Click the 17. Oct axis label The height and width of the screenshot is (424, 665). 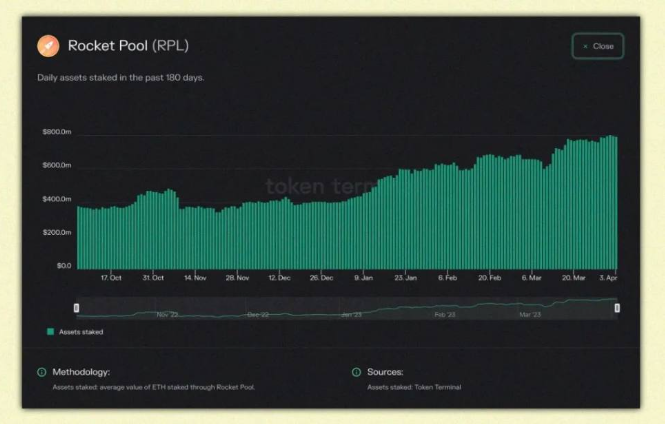111,278
